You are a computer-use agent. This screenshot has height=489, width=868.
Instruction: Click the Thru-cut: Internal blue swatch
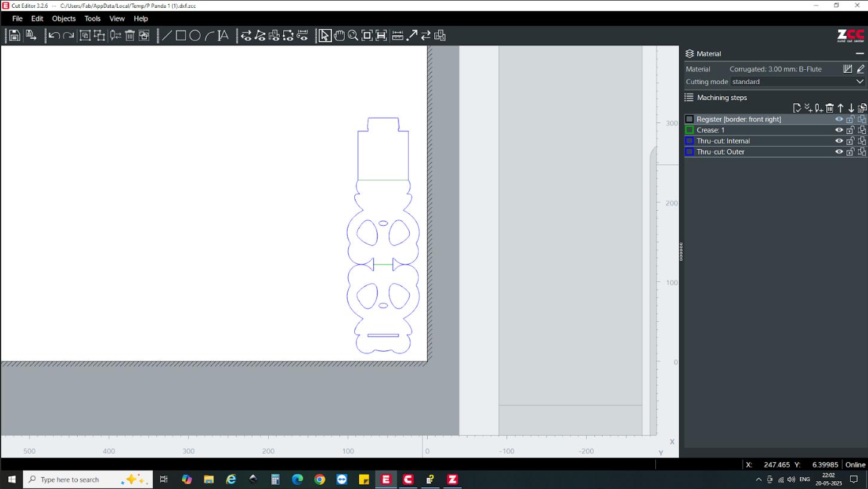pos(689,141)
